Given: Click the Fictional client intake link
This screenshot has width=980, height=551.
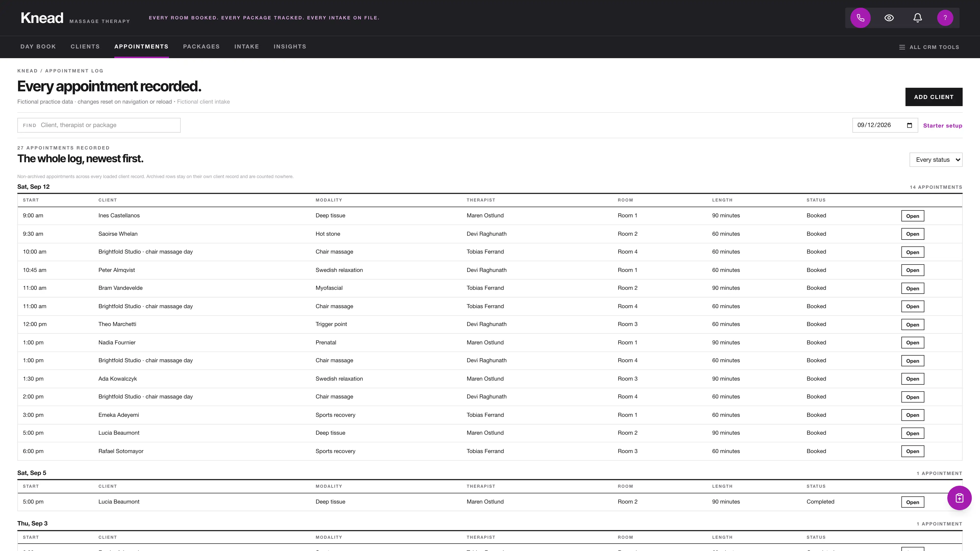Looking at the screenshot, I should (203, 102).
